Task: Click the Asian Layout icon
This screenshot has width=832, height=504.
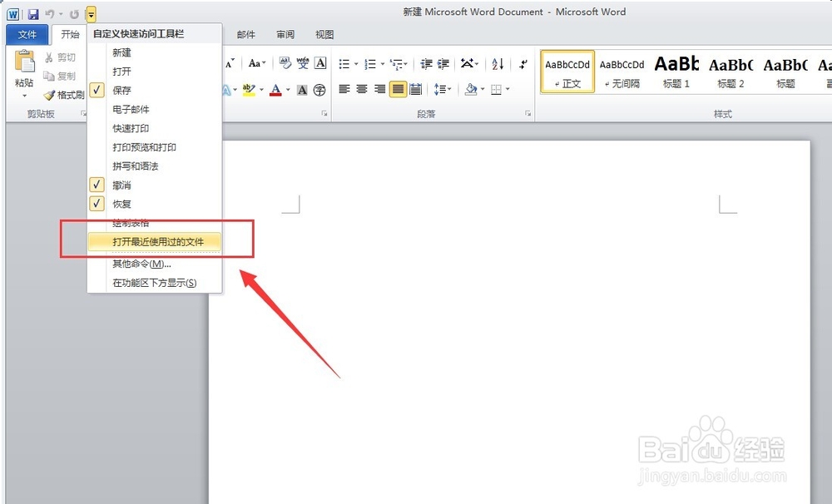Action: click(467, 64)
